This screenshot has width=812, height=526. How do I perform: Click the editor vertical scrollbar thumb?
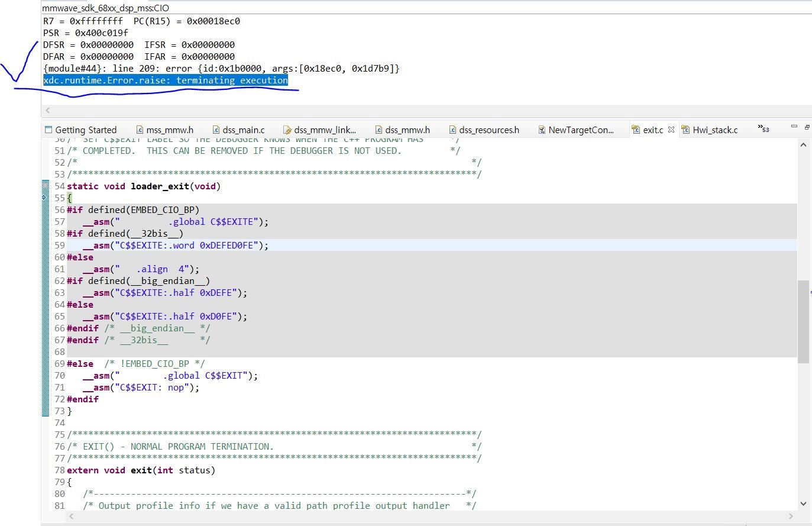[803, 322]
